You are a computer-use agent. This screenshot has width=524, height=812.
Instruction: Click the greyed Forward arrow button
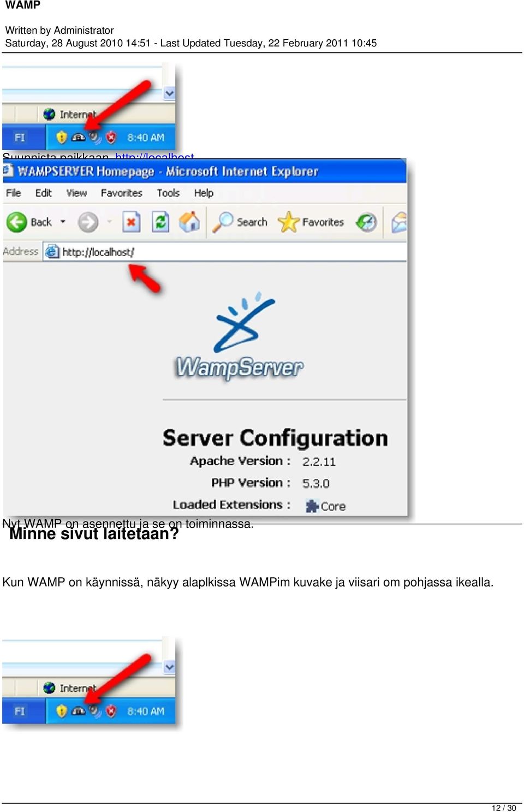point(88,222)
